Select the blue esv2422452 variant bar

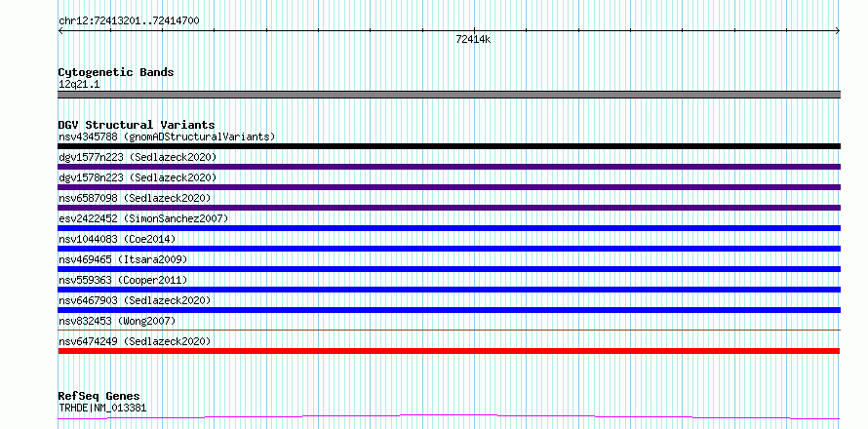[x=449, y=228]
